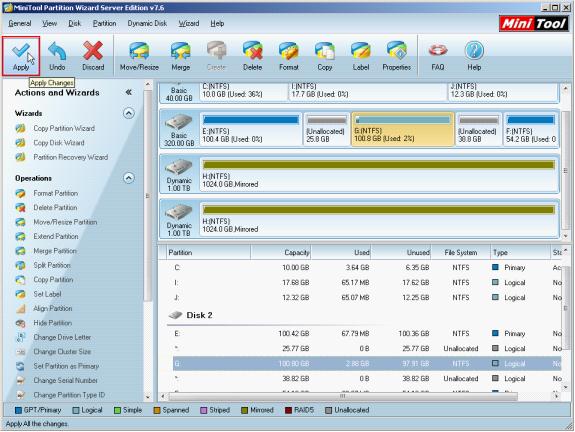The image size is (575, 432).
Task: Launch Copy Partition Wizard
Action: point(64,128)
